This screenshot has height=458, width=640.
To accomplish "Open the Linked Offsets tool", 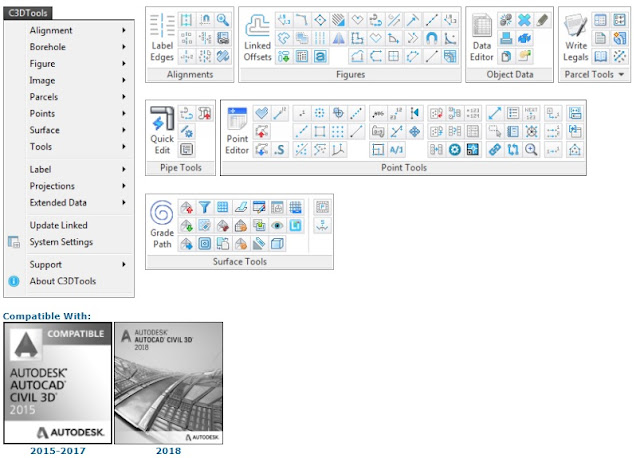I will [x=257, y=38].
